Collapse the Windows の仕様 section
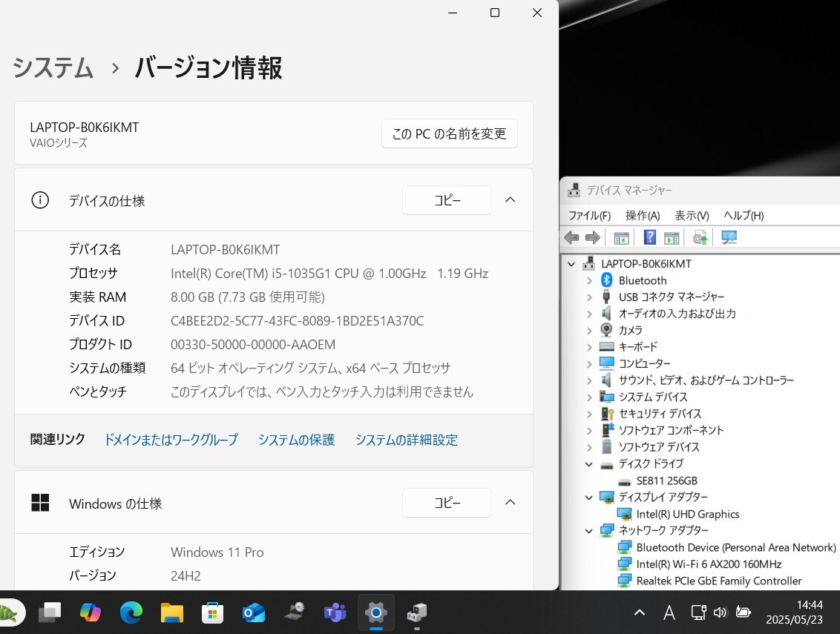Viewport: 840px width, 634px height. (511, 502)
